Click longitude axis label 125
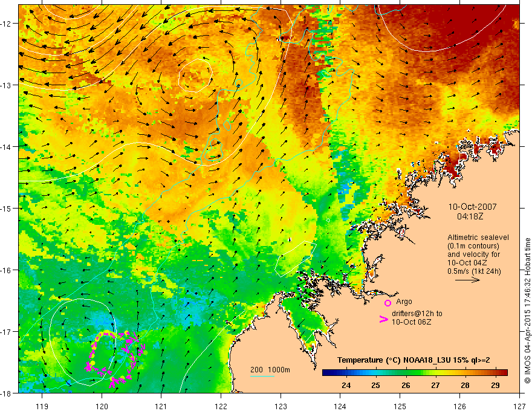This screenshot has width=532, height=411. click(x=400, y=406)
